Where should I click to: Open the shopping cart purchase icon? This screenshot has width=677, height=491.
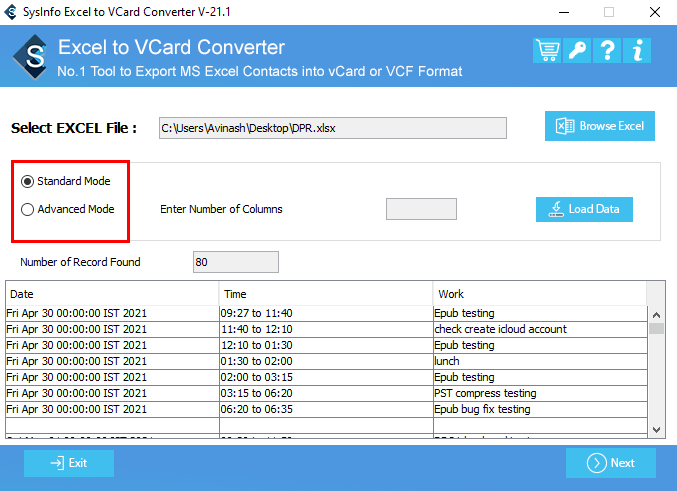(547, 51)
